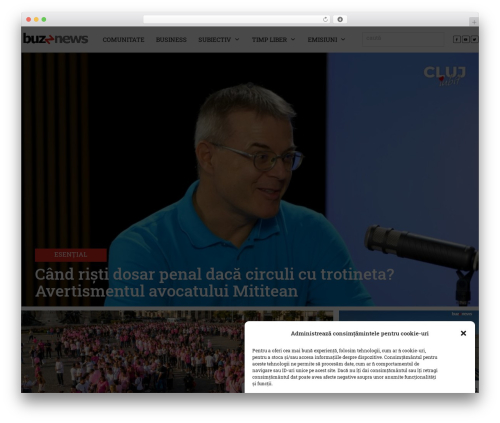The width and height of the screenshot is (500, 423).
Task: Expand the EMISIUNI dropdown menu
Action: 326,40
